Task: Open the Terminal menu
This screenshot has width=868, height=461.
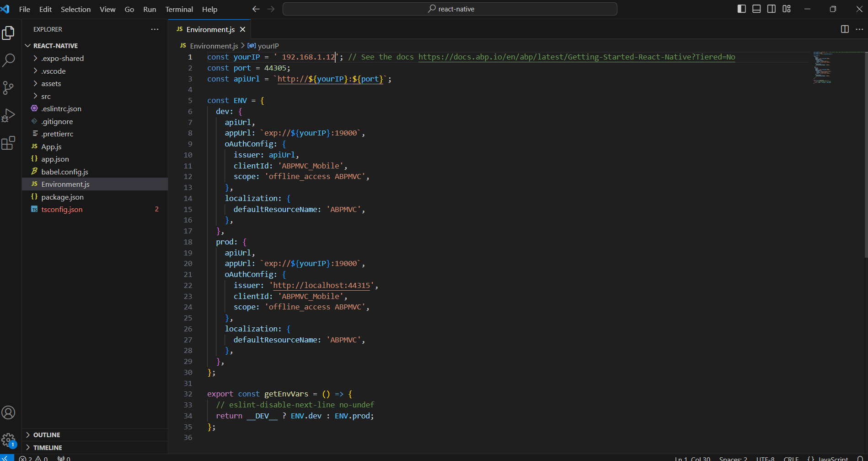Action: [x=179, y=9]
